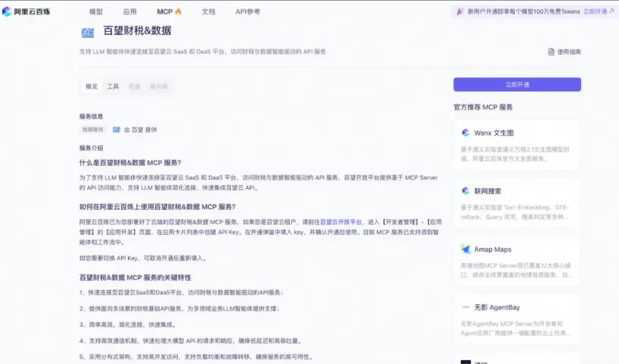Open the API参考 menu item
Screen dimensions: 619x364
[247, 11]
